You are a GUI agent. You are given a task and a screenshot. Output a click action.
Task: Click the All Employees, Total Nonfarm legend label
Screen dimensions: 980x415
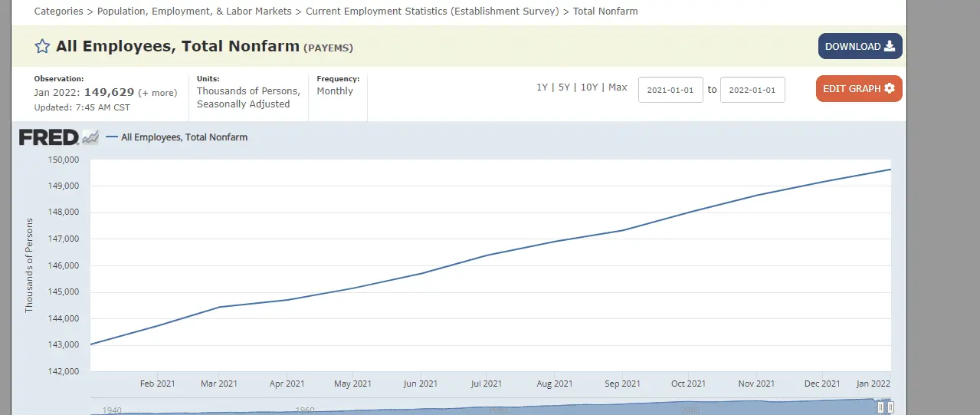pyautogui.click(x=184, y=137)
